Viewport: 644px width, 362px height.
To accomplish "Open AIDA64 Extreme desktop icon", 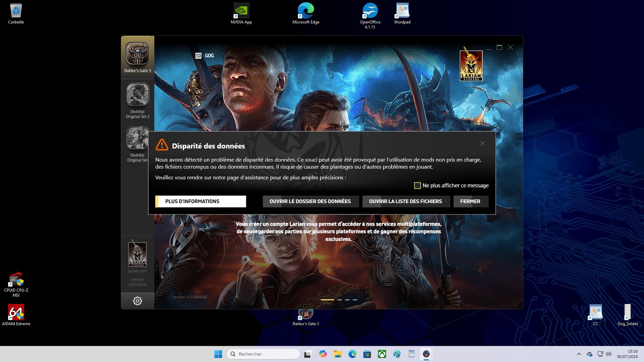I will click(16, 315).
